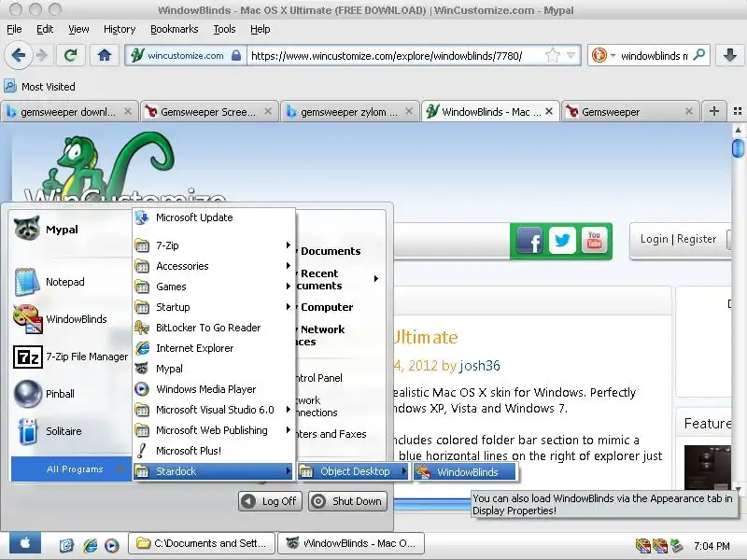Switch to C:\Documents and Sett... taskbar window

click(202, 543)
